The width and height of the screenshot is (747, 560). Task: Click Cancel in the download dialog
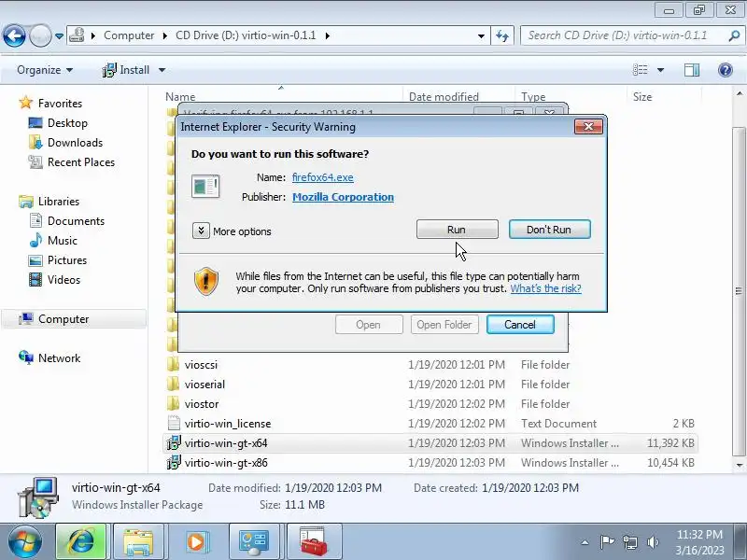520,325
